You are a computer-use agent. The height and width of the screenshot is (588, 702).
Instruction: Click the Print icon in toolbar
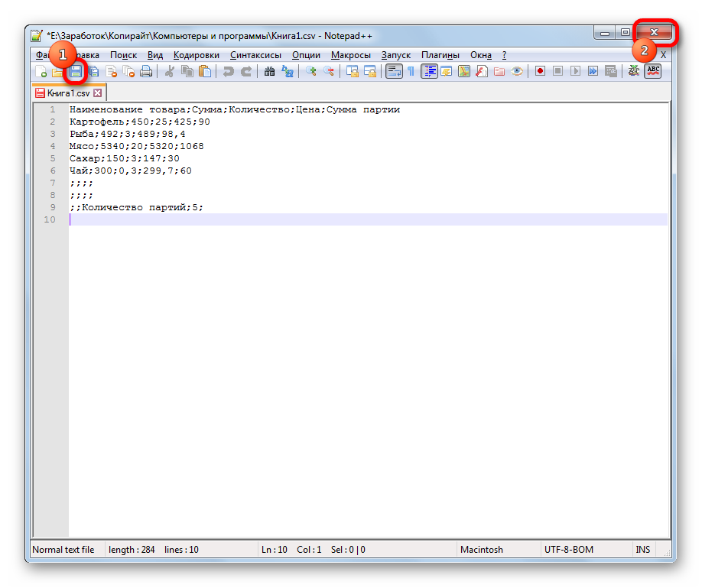[x=146, y=71]
